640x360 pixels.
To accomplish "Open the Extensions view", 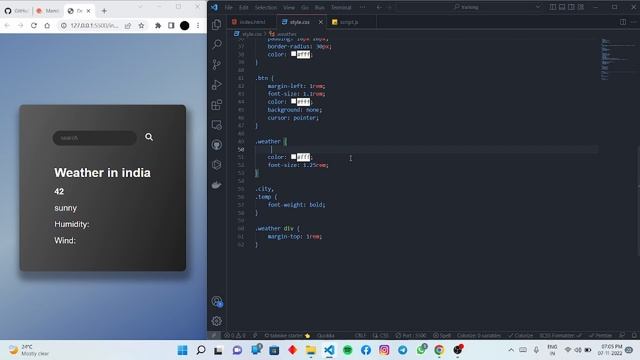I will (217, 105).
